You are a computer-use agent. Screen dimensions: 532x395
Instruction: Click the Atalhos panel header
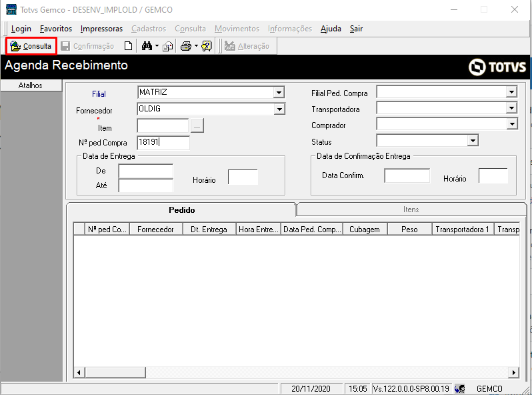tap(31, 85)
